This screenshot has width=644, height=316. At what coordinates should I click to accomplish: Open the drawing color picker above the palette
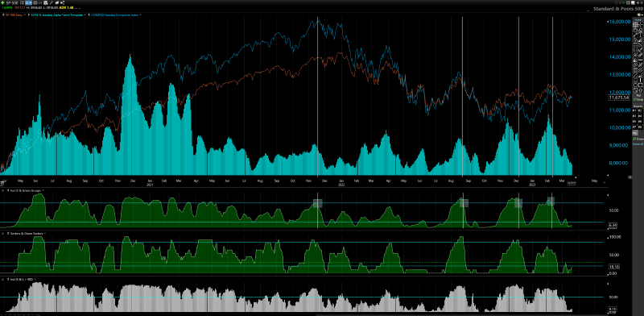[639, 15]
